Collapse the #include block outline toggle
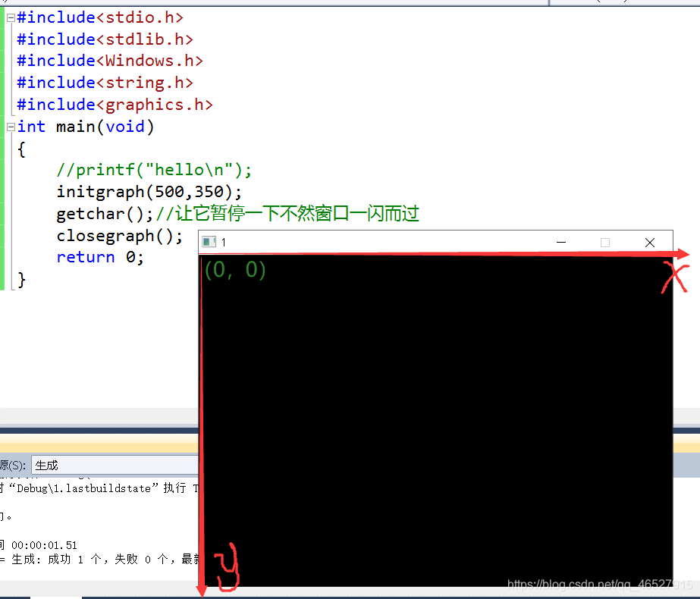This screenshot has height=599, width=700. [11, 18]
